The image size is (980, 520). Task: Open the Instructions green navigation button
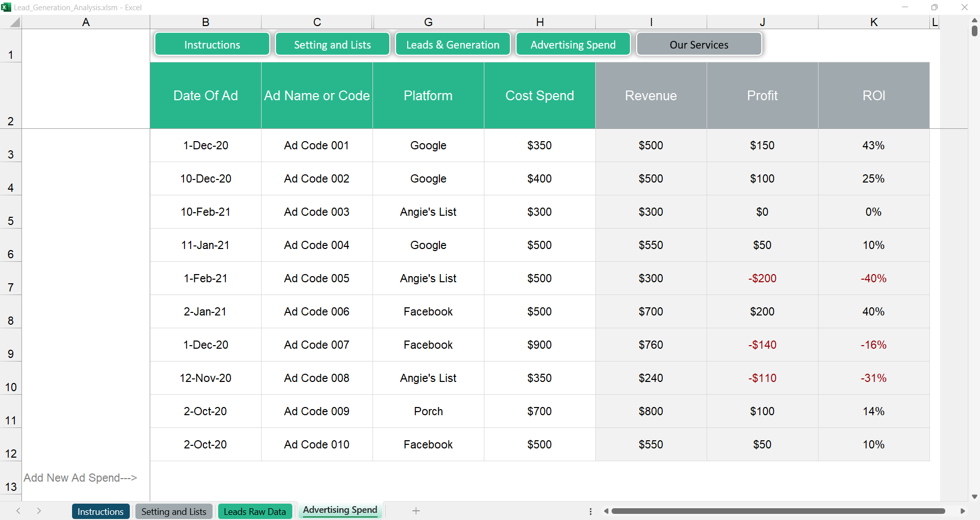(212, 44)
